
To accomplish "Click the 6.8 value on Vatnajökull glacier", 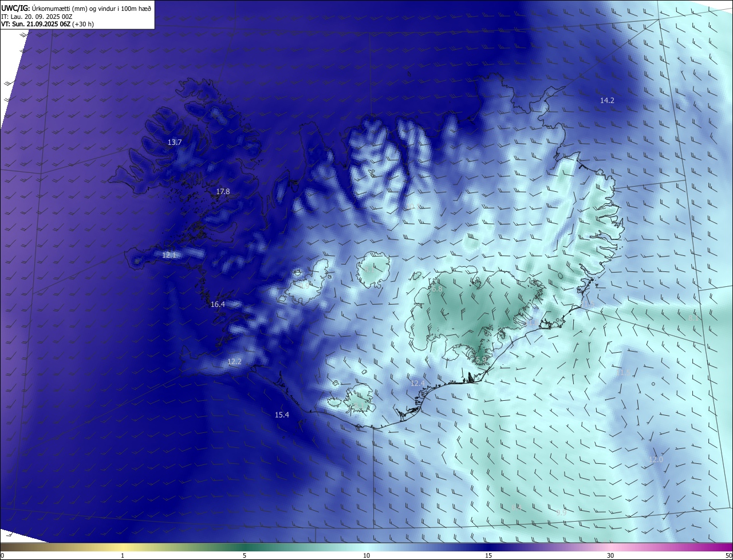I will click(x=436, y=289).
